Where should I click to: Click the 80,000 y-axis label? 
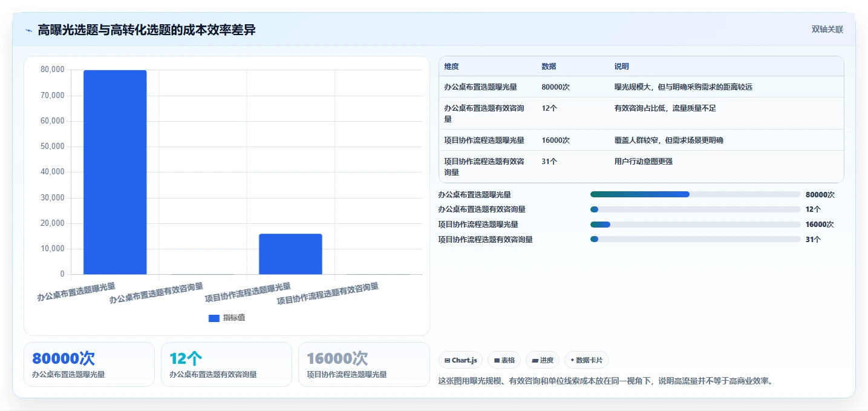click(x=53, y=70)
